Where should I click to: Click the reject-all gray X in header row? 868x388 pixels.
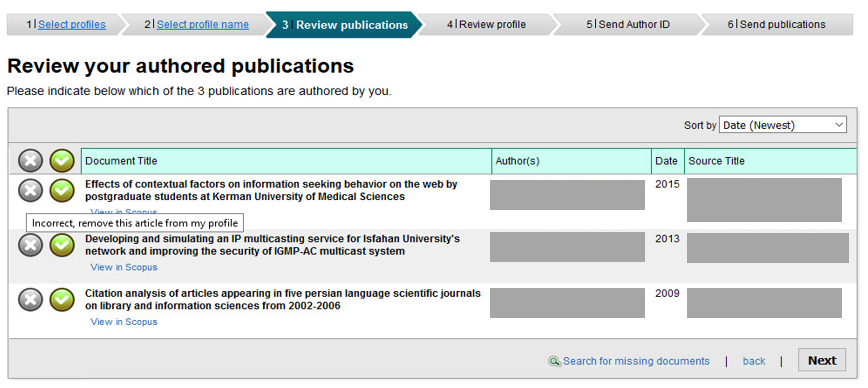pos(30,161)
